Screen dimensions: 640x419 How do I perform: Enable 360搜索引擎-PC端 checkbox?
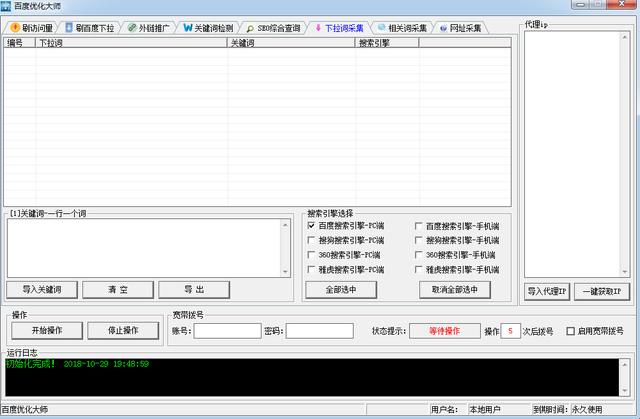[311, 255]
